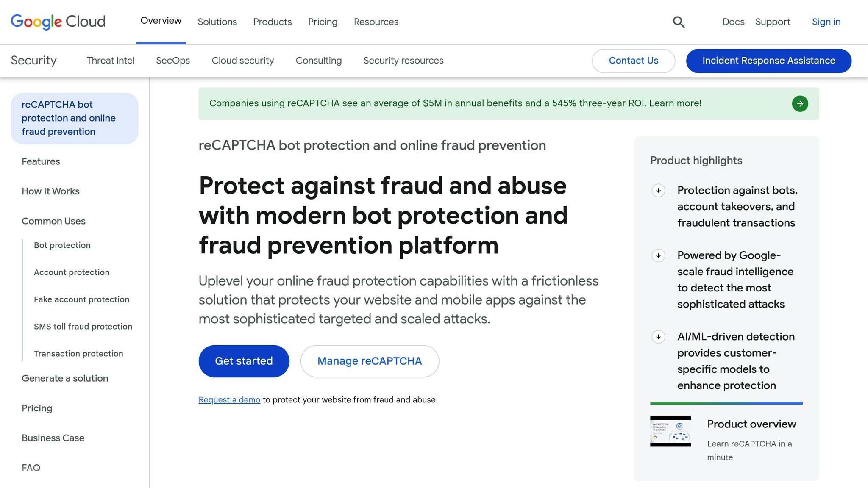Expand the 'Protection against bots' highlight arrow
This screenshot has height=488, width=868.
tap(658, 191)
